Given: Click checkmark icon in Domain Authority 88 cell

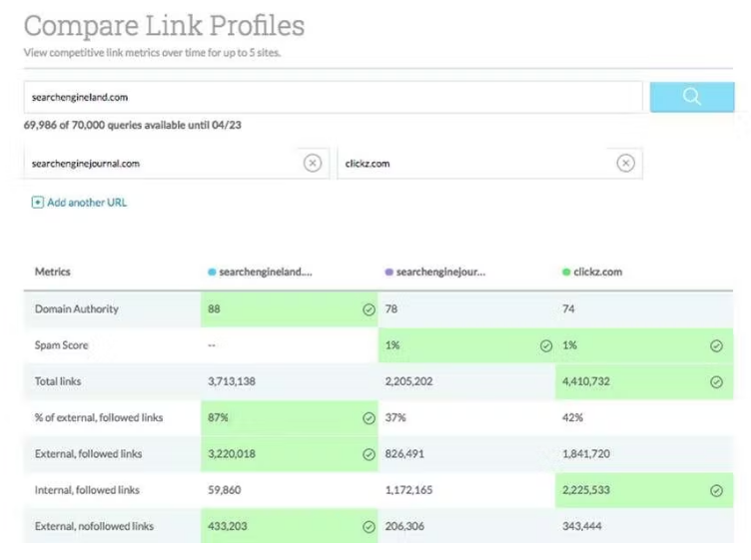Looking at the screenshot, I should (x=369, y=309).
